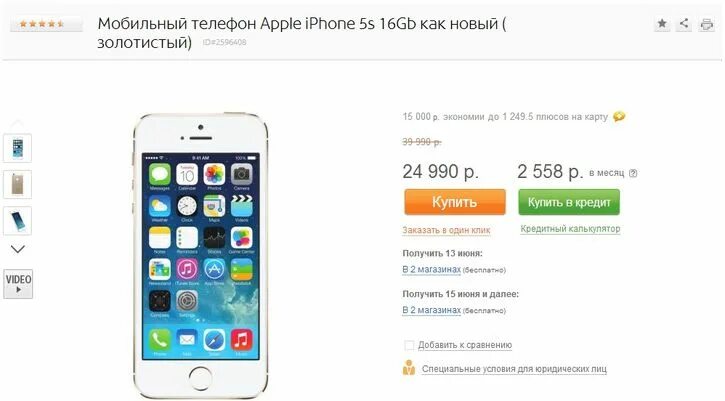Select gold back view iPhone thumbnail

tap(18, 185)
